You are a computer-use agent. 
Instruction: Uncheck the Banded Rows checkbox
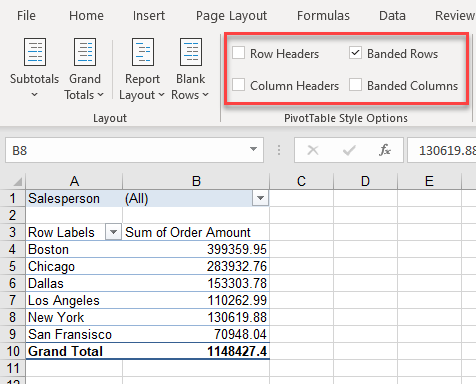(x=355, y=53)
